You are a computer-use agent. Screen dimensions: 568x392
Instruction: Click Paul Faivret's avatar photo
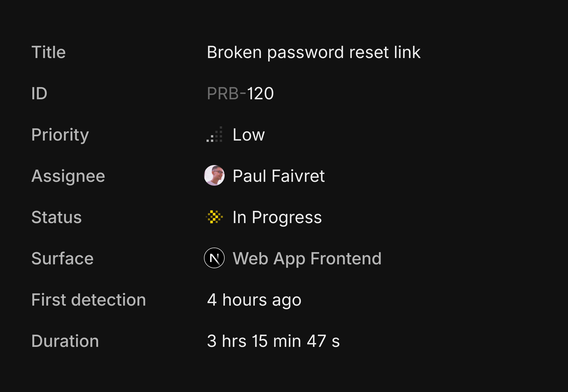click(214, 176)
